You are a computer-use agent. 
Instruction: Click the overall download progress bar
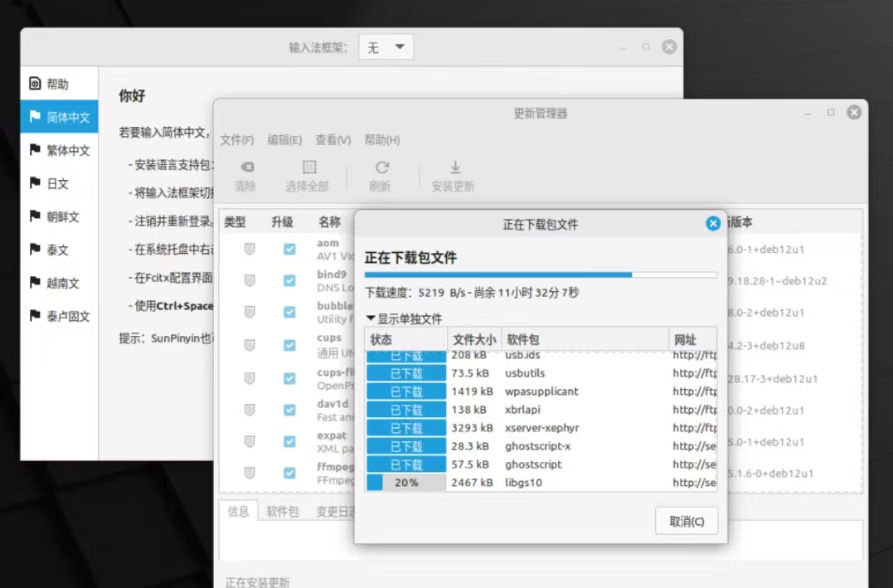[541, 275]
